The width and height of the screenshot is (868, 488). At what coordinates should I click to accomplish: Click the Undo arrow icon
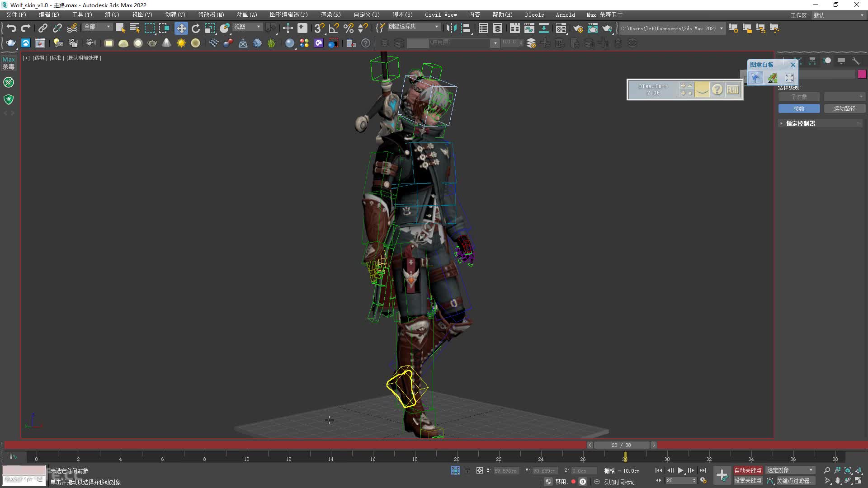coord(11,28)
